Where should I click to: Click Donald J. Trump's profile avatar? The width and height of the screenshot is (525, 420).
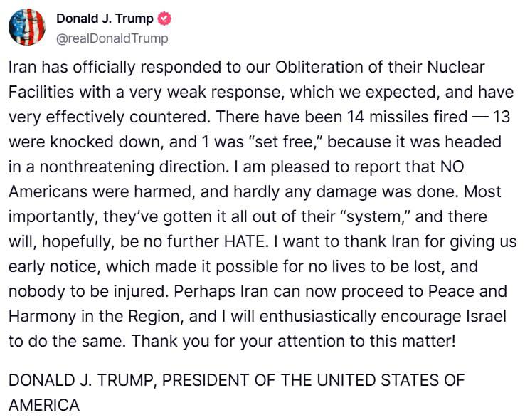click(x=26, y=28)
